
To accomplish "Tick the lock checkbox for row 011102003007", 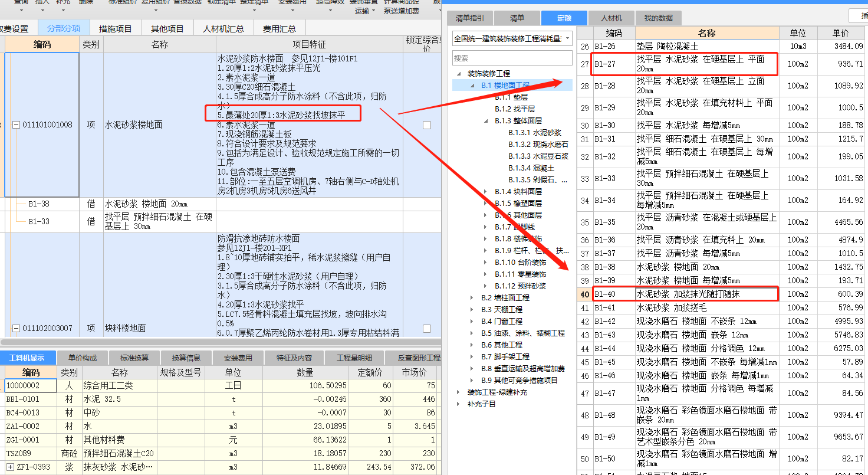I will click(x=427, y=328).
